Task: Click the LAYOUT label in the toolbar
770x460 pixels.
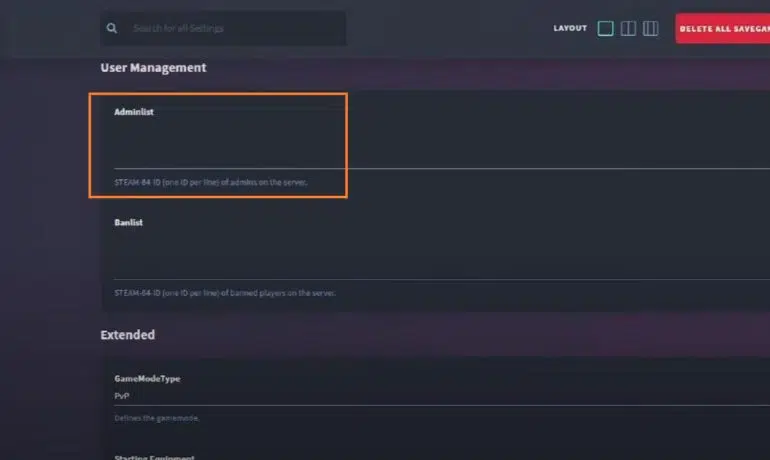Action: (570, 28)
